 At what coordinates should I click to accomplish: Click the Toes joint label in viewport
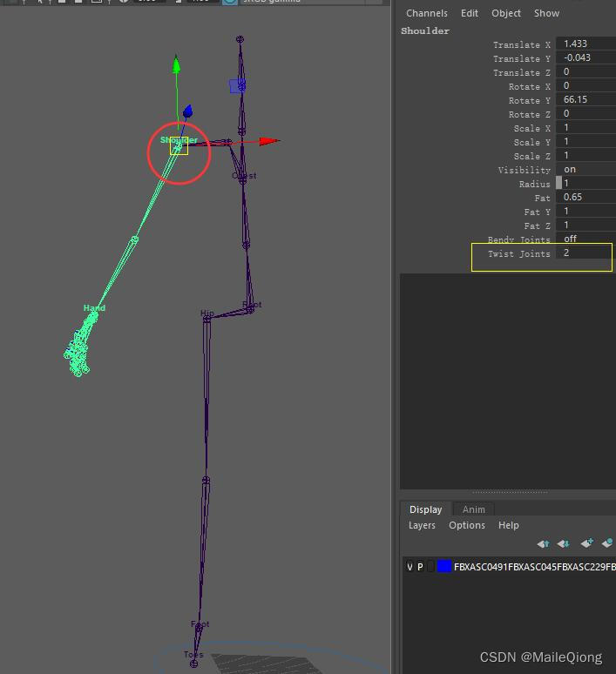point(193,655)
